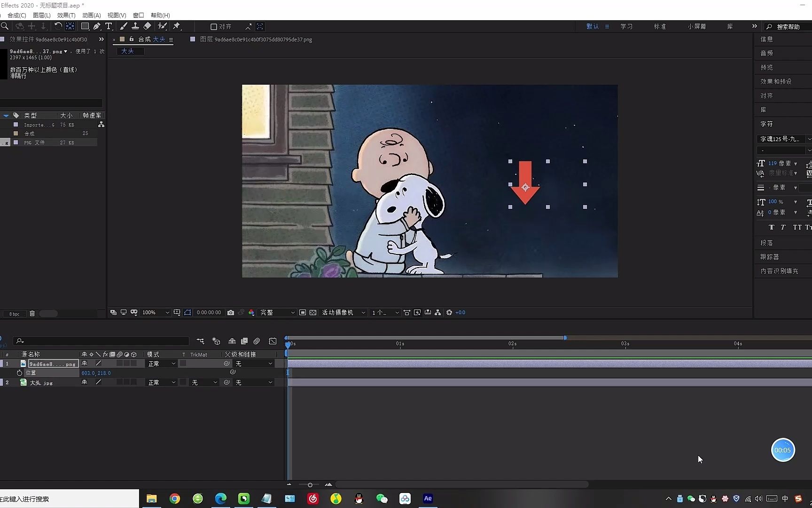Open font family dropdown 字魂125号
This screenshot has height=508, width=812.
(x=784, y=139)
